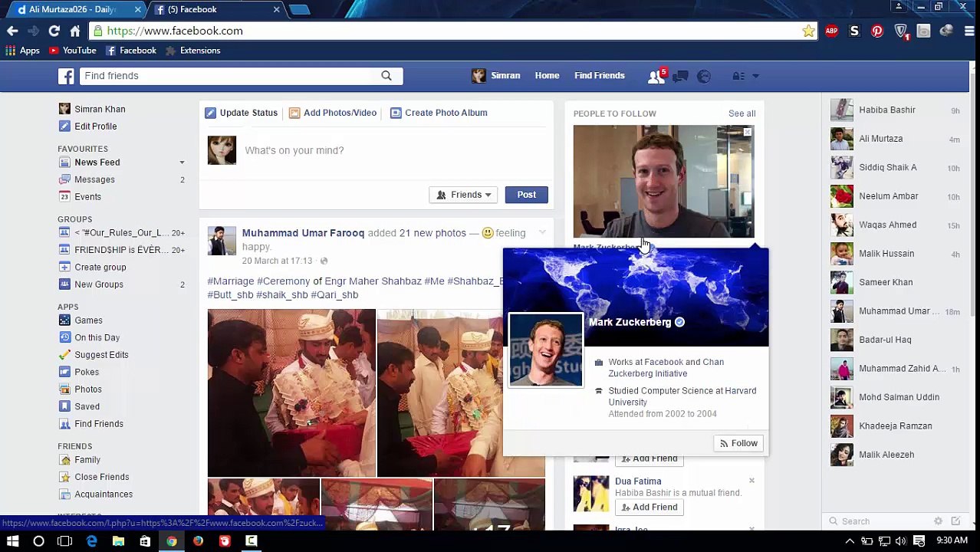Open privacy shortcuts lock icon
The width and height of the screenshot is (980, 552).
738,76
